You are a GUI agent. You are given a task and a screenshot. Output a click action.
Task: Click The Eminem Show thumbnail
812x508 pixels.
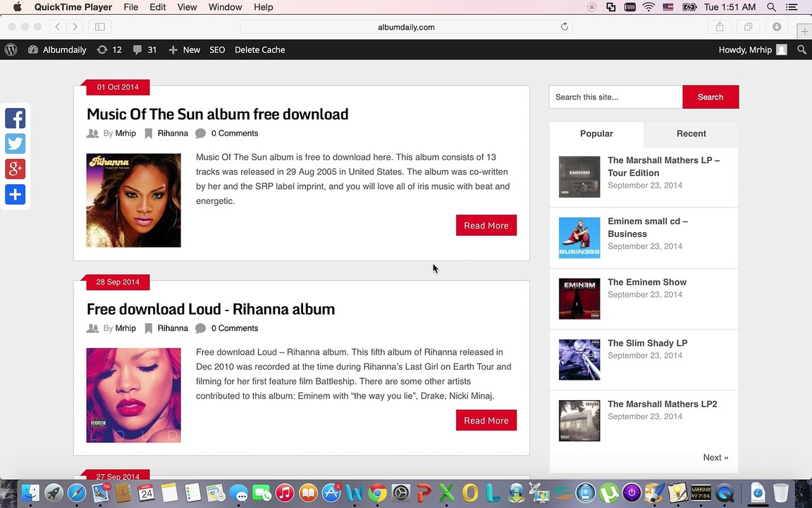[579, 298]
